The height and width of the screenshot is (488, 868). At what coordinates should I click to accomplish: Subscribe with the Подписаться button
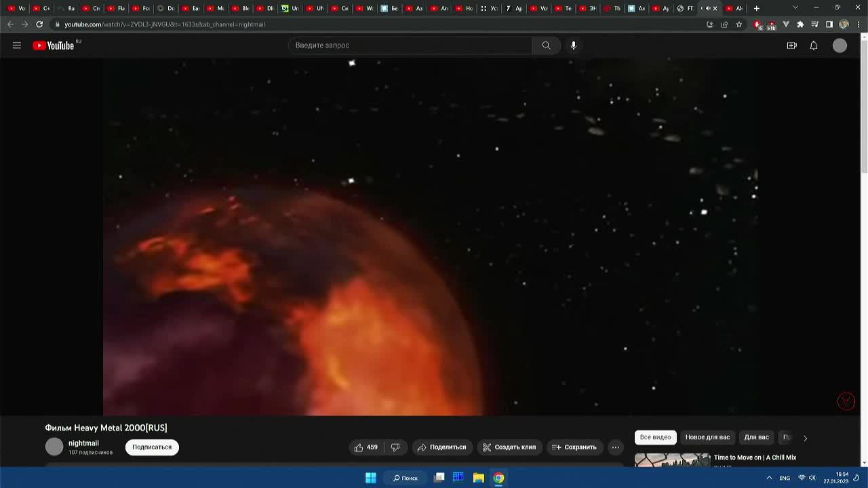pyautogui.click(x=152, y=447)
